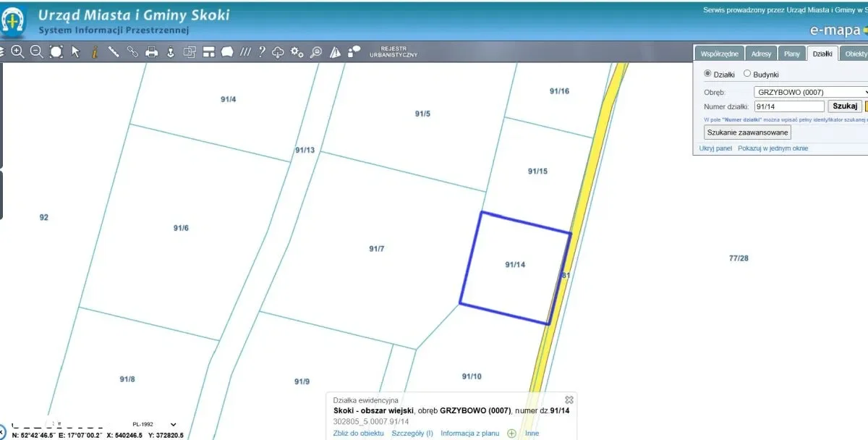
Task: Click the Ukryj panel link
Action: pyautogui.click(x=715, y=148)
